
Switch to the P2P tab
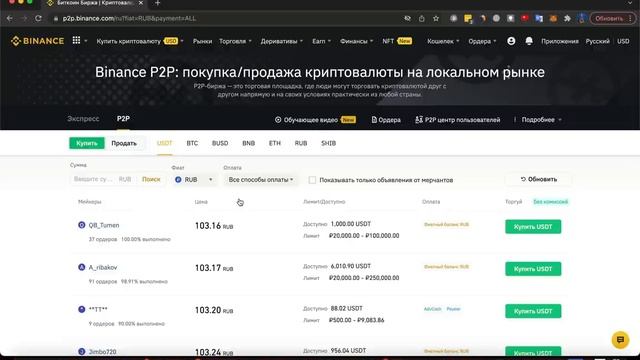123,119
